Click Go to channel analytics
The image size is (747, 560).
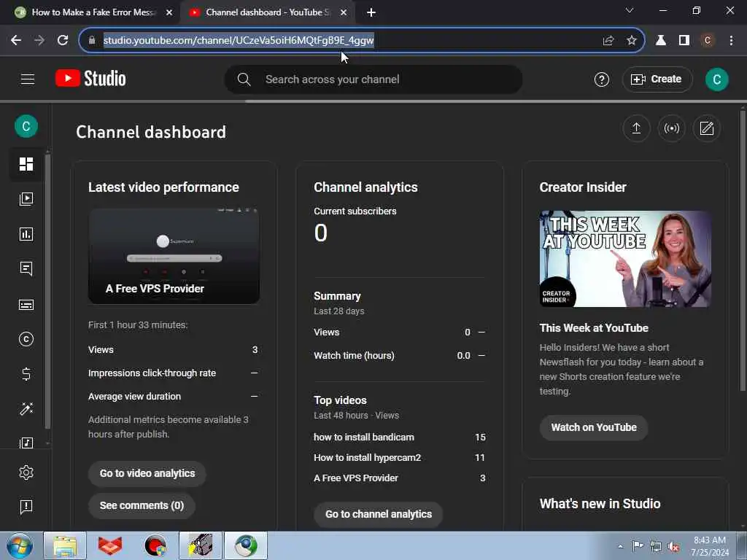click(379, 514)
